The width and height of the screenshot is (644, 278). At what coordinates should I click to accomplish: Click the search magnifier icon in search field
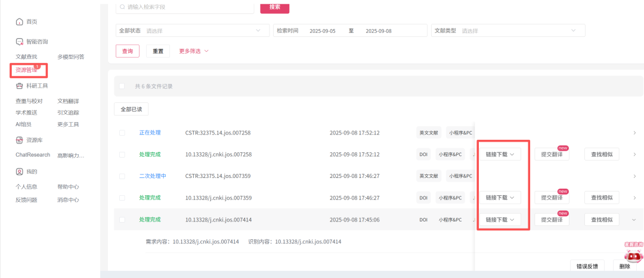(x=122, y=7)
